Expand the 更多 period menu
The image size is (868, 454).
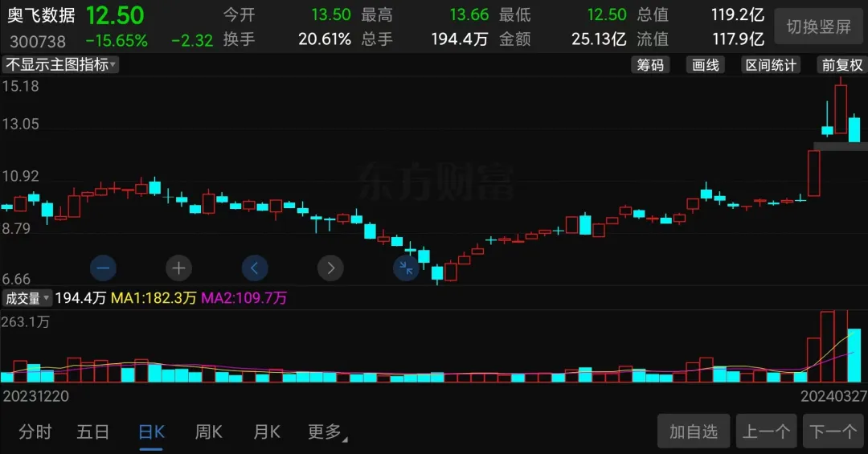tap(328, 432)
